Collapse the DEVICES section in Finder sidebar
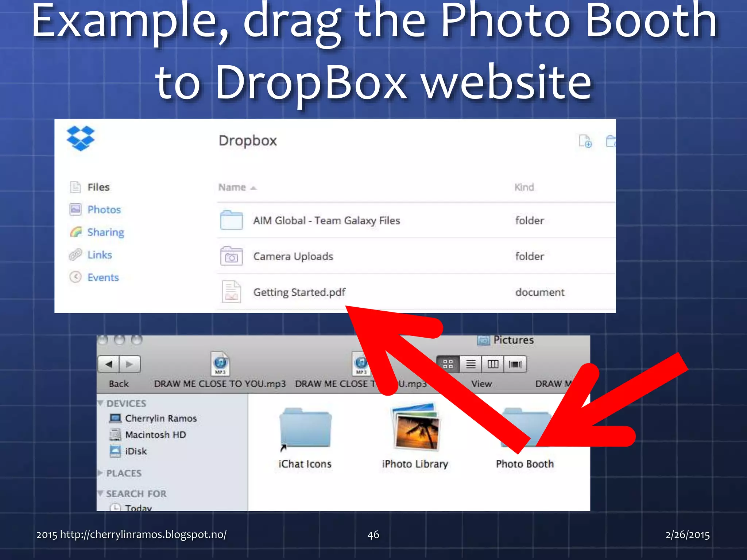Screen dimensions: 747x560 pos(100,403)
